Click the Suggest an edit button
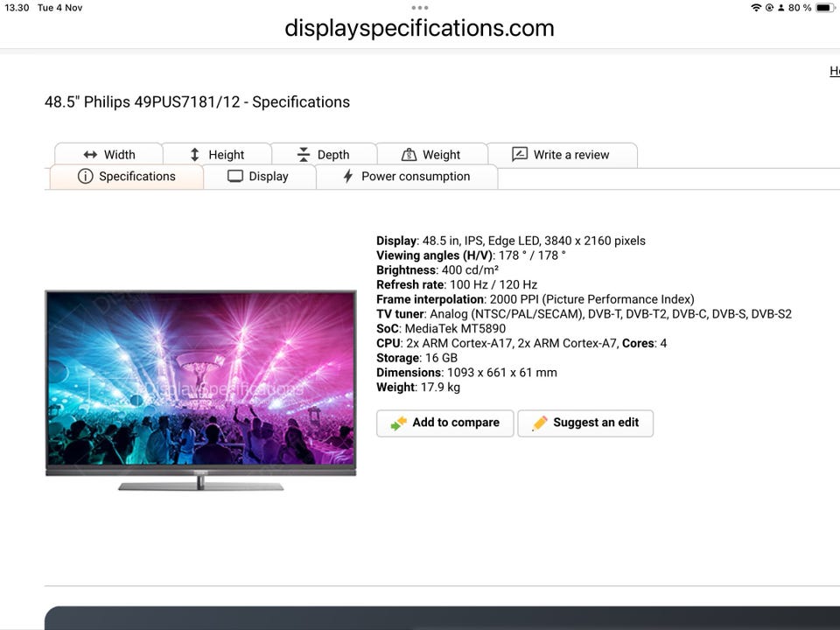Image resolution: width=840 pixels, height=630 pixels. (x=585, y=423)
